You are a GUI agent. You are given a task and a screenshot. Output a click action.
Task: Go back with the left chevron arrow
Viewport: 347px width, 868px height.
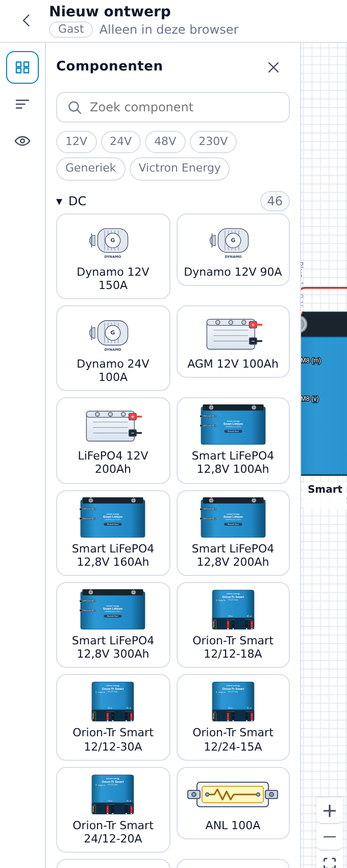tap(27, 20)
